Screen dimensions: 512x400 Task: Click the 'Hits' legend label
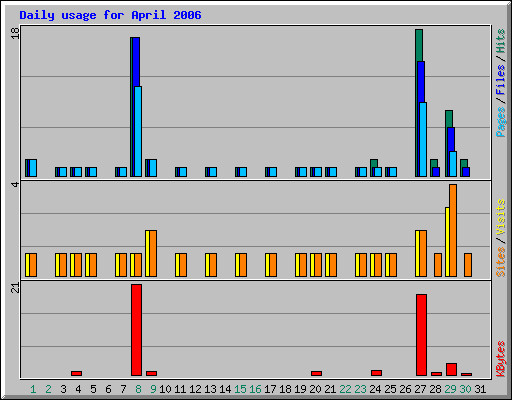click(500, 41)
